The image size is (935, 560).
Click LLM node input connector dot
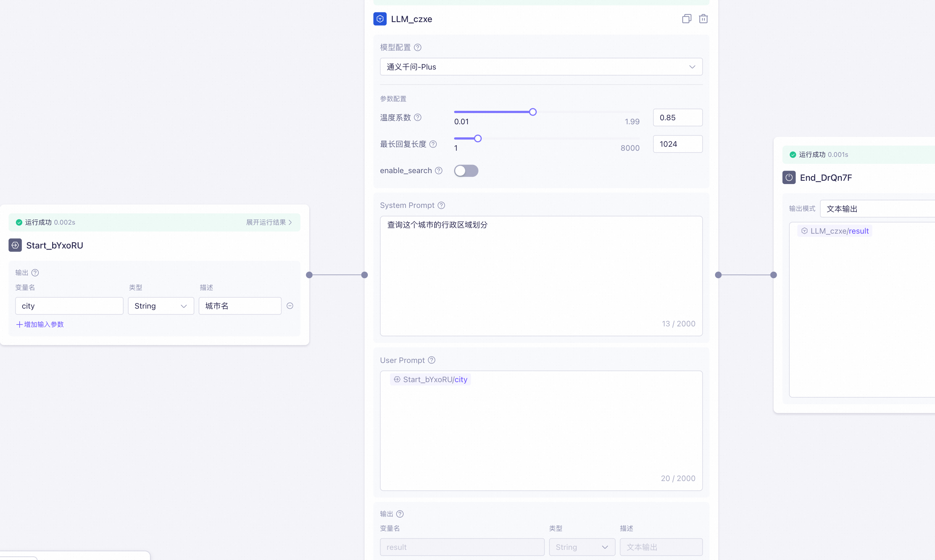[364, 275]
